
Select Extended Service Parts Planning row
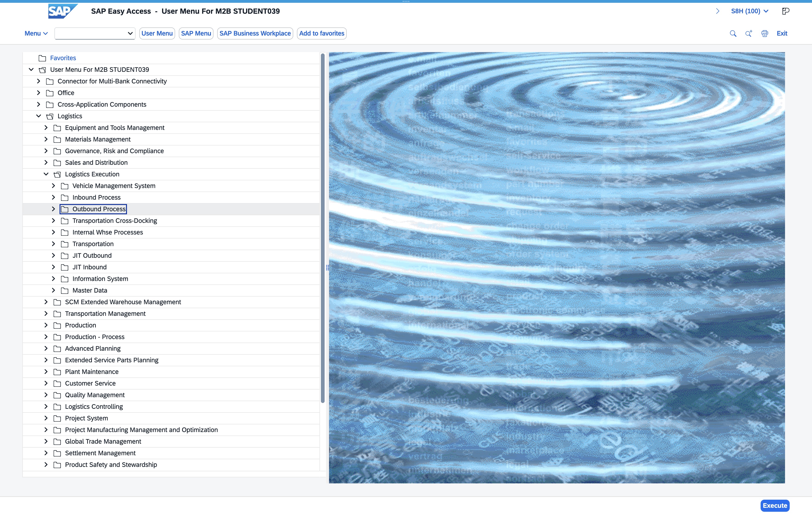(x=171, y=360)
